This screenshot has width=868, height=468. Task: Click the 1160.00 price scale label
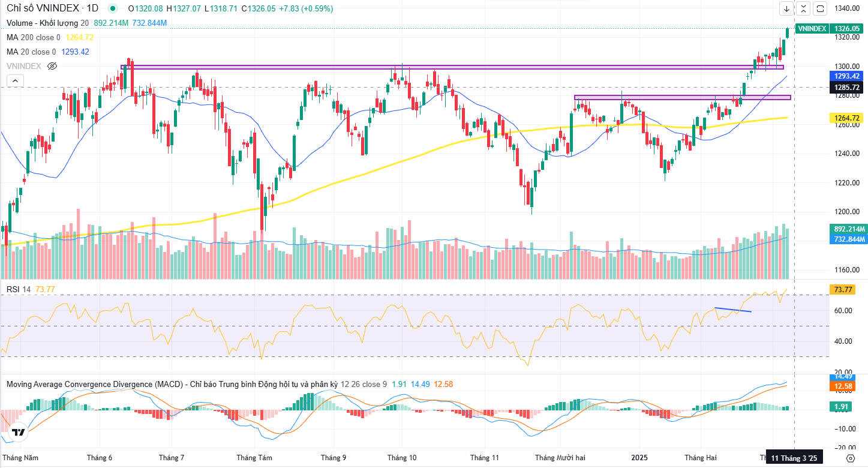tap(848, 270)
